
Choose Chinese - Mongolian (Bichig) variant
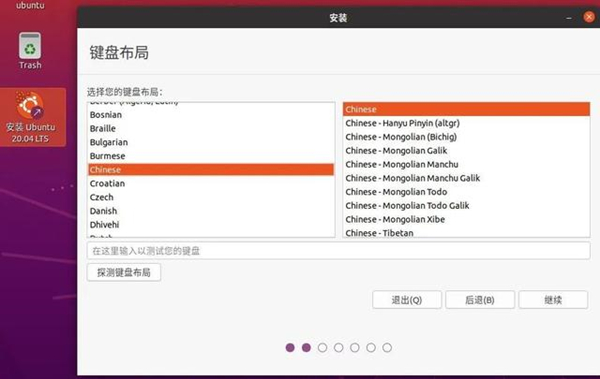(466, 137)
